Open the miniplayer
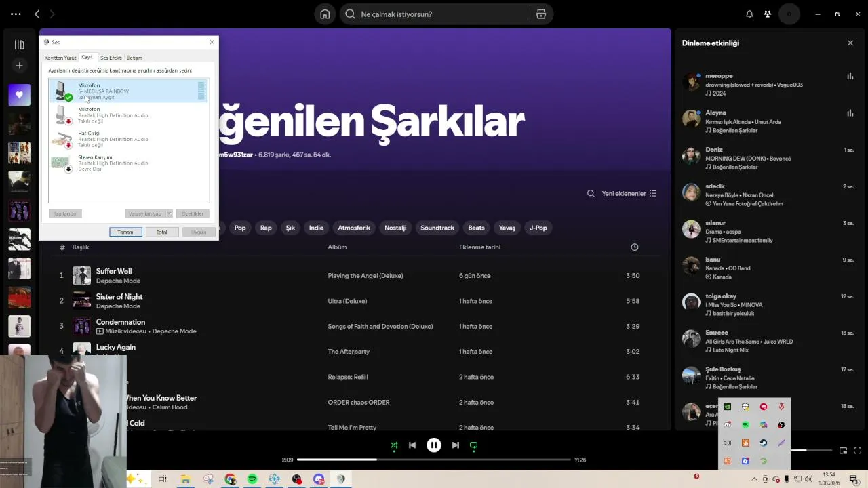This screenshot has height=488, width=868. click(x=843, y=451)
